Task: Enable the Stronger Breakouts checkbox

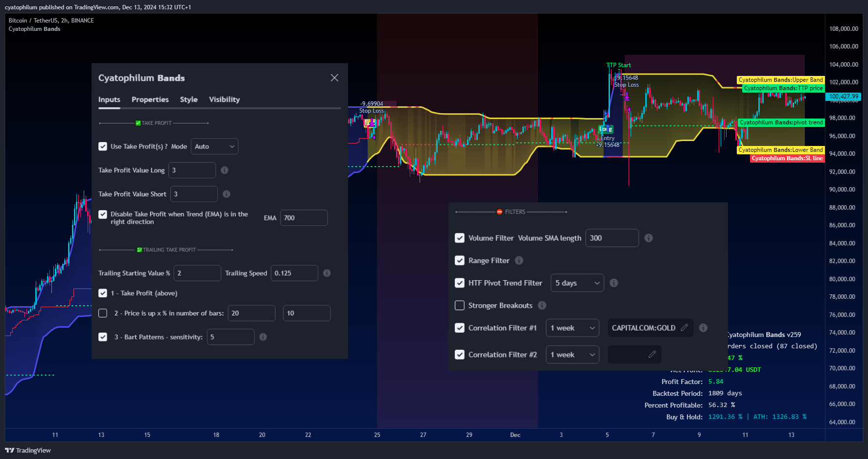Action: click(x=460, y=306)
